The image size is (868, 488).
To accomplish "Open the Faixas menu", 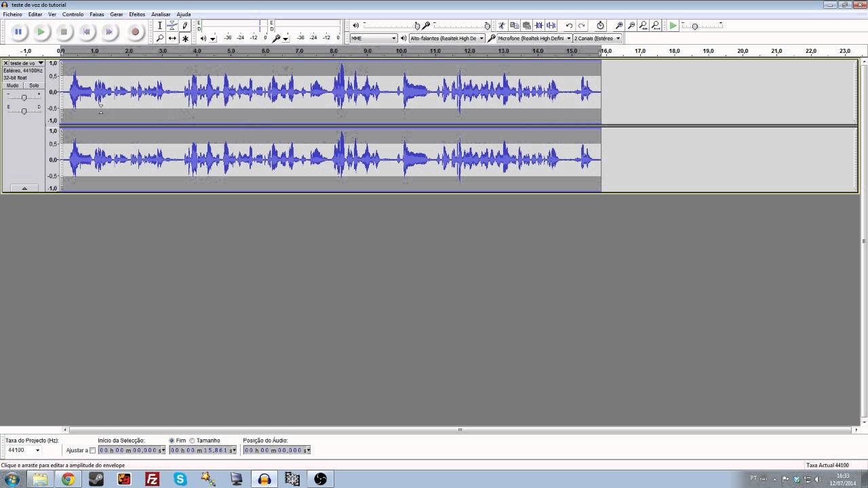I will coord(97,14).
